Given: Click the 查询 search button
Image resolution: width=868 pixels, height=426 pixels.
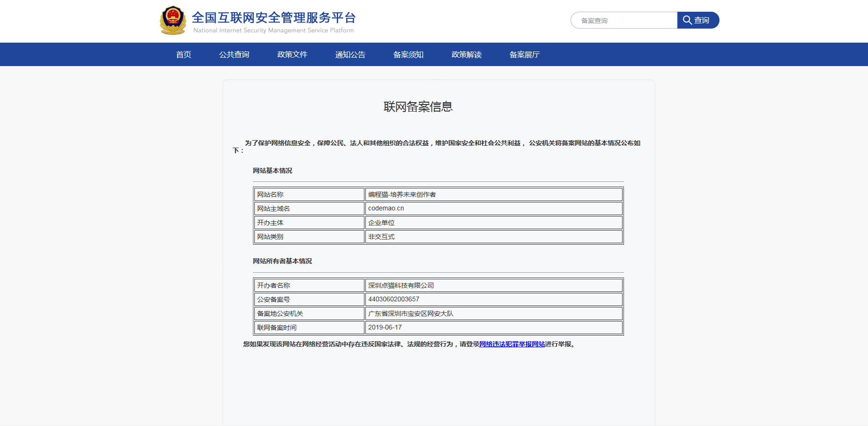Looking at the screenshot, I should tap(698, 20).
